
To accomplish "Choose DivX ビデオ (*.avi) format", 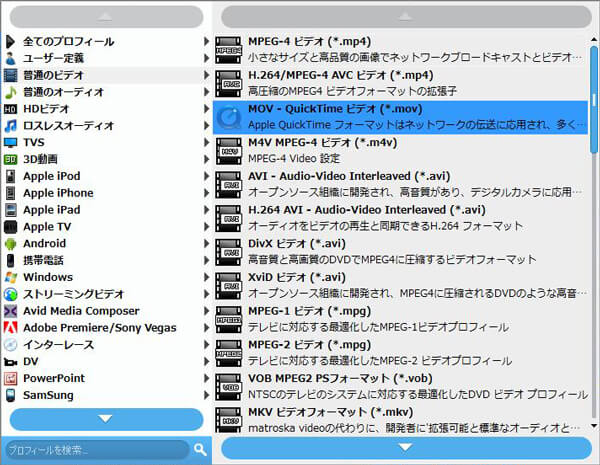I will (x=400, y=252).
